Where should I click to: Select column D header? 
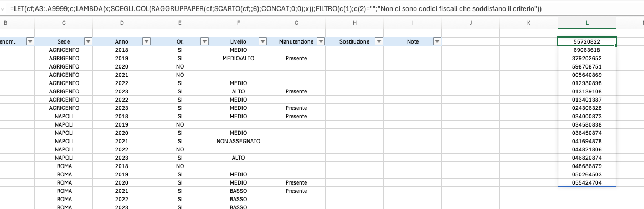pos(122,23)
